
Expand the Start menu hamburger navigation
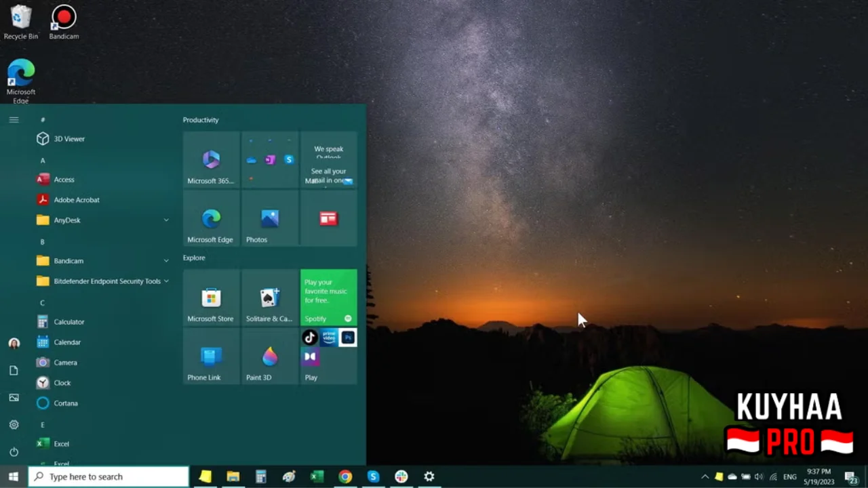pos(14,120)
